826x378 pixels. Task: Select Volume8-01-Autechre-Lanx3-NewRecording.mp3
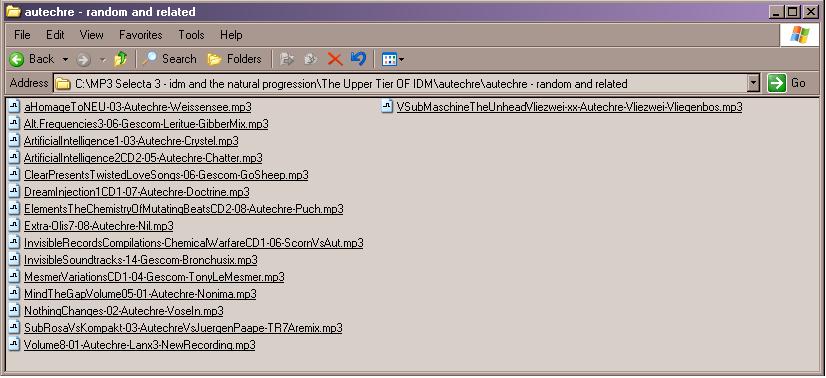[x=140, y=345]
